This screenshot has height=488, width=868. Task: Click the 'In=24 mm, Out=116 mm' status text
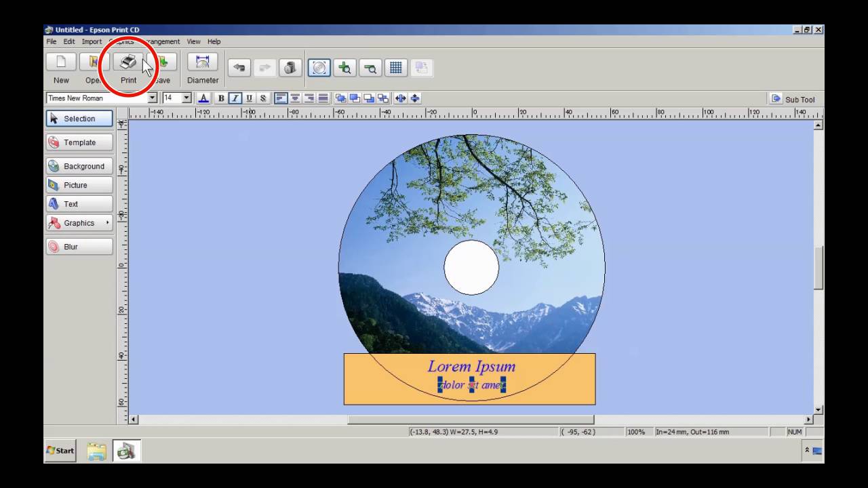click(x=692, y=432)
